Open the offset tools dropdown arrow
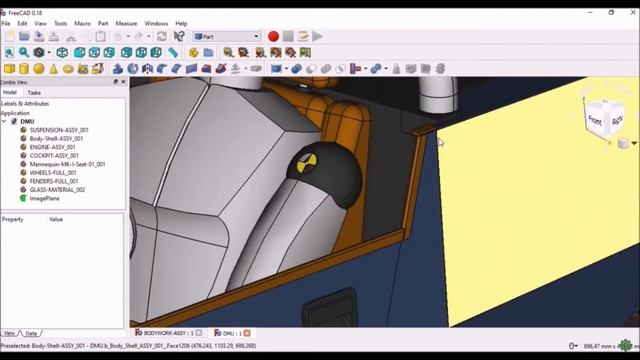 (x=246, y=69)
